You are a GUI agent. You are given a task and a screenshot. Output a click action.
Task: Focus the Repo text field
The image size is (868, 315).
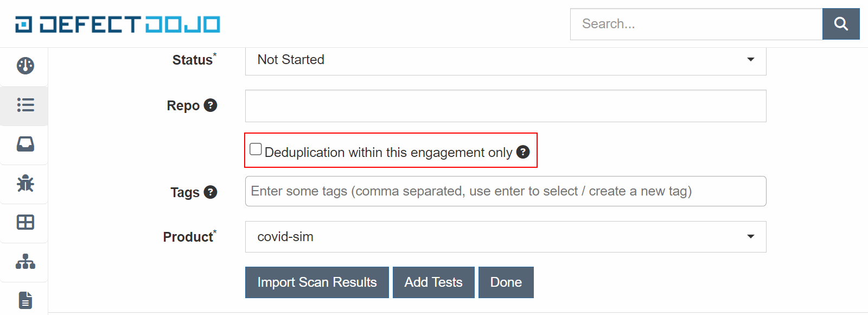click(505, 106)
